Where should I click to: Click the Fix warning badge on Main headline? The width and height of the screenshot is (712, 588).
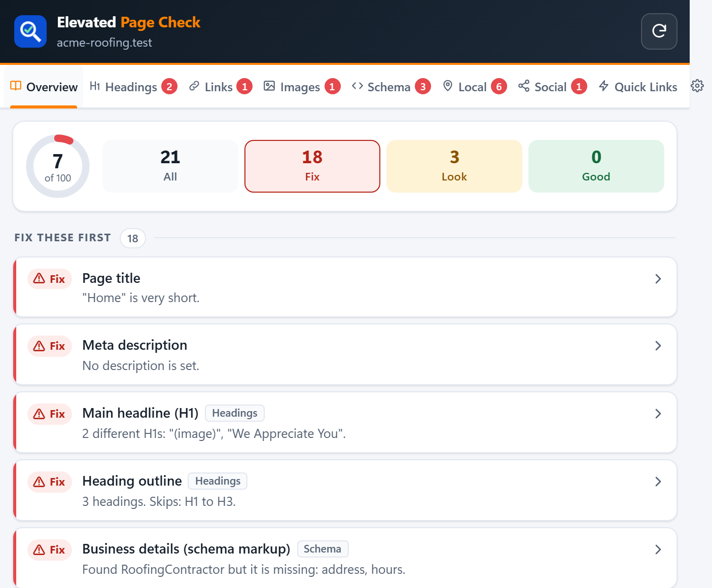[50, 414]
